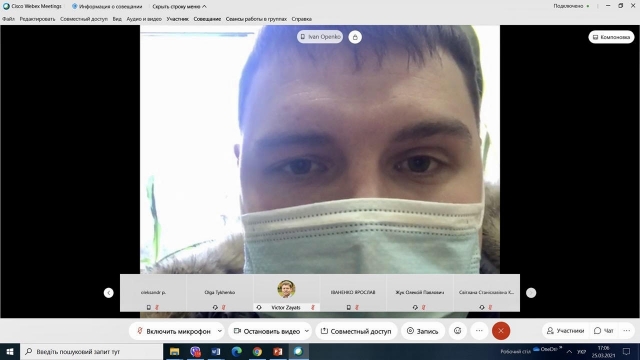This screenshot has width=640, height=360.
Task: Click headset icon under Жук Олексій Павлович
Action: [415, 307]
